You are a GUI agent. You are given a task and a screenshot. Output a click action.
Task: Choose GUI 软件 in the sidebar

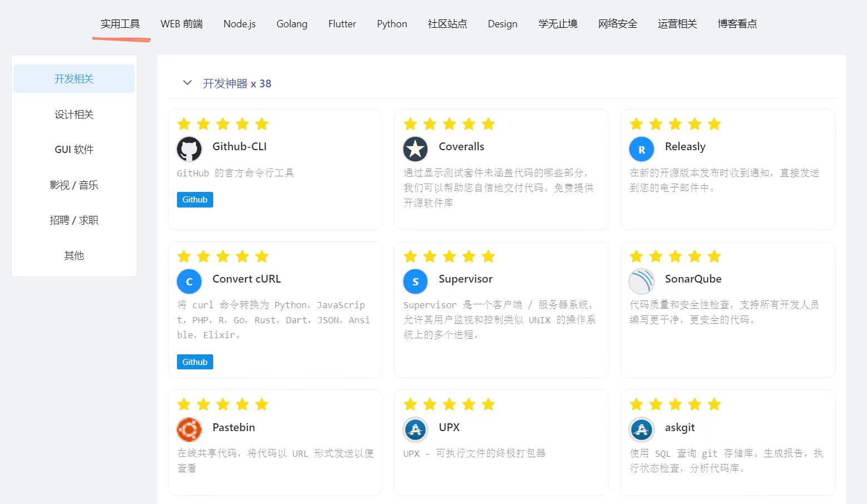coord(74,149)
